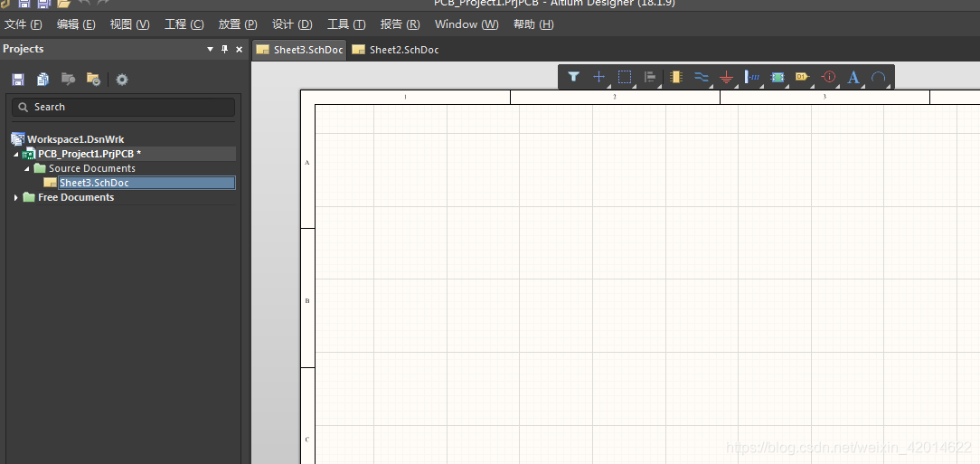
Task: Click the GND power port icon
Action: [x=726, y=78]
